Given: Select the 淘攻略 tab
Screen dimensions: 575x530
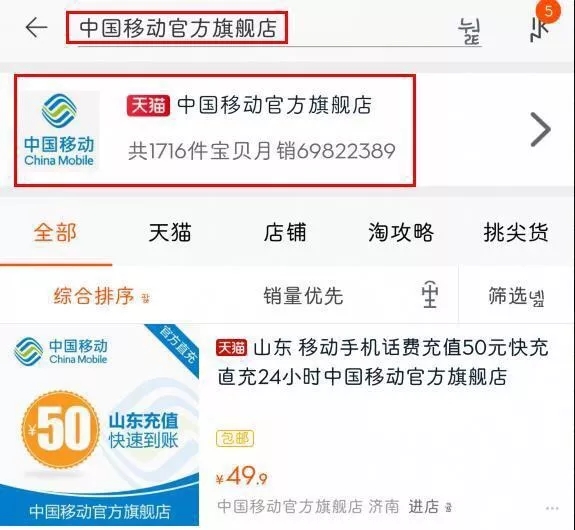Looking at the screenshot, I should (x=401, y=232).
